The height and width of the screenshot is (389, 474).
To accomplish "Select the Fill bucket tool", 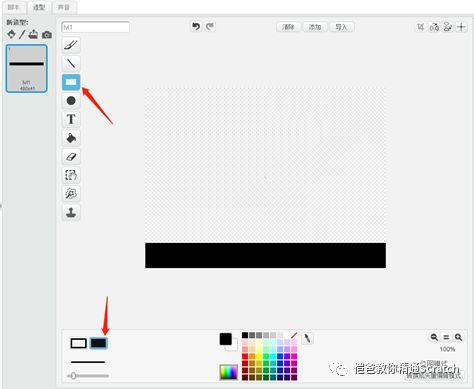I will (71, 138).
